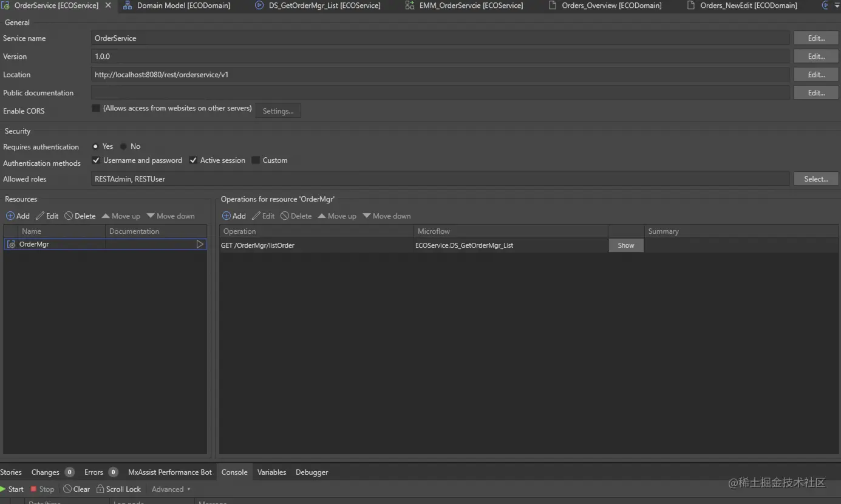The width and height of the screenshot is (841, 504).
Task: Open the document tabs overflow dropdown arrow
Action: tap(837, 6)
